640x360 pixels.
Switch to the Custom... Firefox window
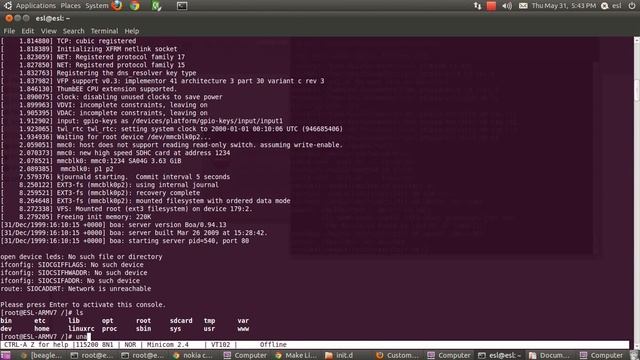click(397, 355)
